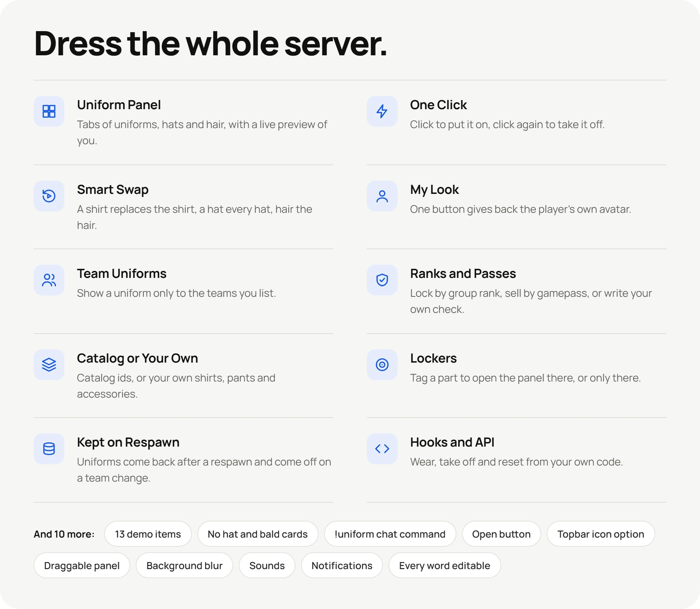Select the Every word editable pill
This screenshot has width=700, height=609.
pyautogui.click(x=444, y=565)
